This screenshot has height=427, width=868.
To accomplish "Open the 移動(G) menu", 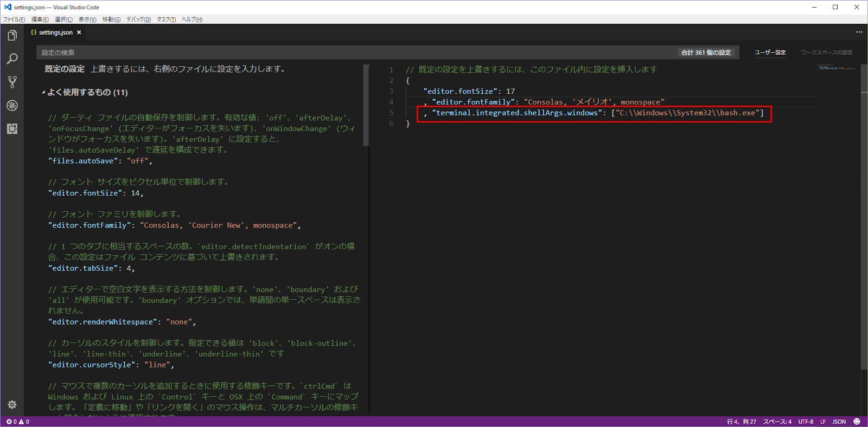I will coord(112,20).
